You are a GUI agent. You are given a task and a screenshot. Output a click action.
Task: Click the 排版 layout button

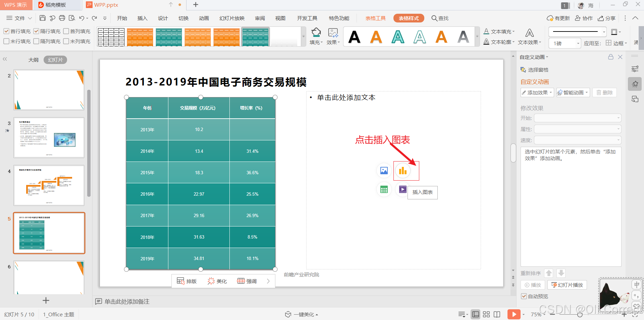pyautogui.click(x=187, y=281)
